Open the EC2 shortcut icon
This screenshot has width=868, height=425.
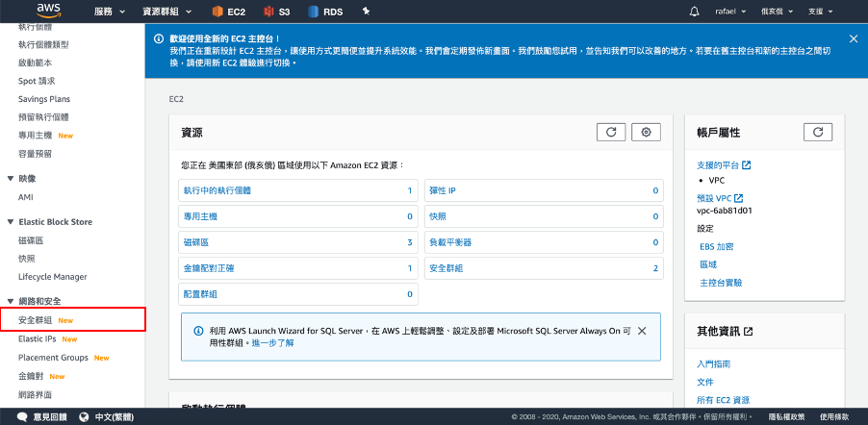(217, 12)
